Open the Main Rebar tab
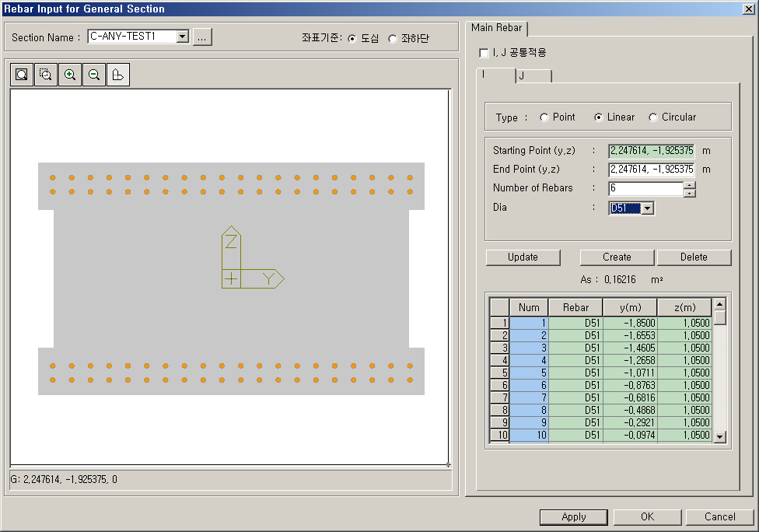This screenshot has width=759, height=532. (496, 27)
